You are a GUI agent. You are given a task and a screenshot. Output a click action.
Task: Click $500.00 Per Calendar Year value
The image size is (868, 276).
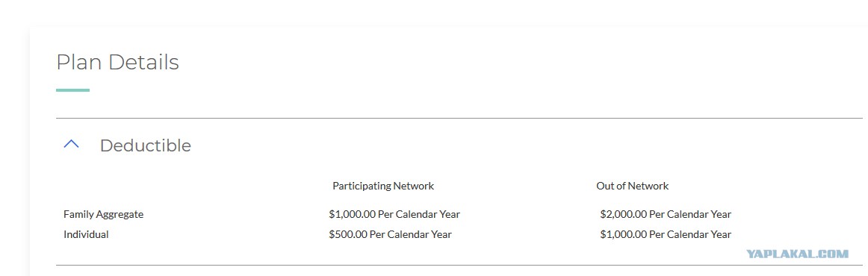tap(390, 234)
